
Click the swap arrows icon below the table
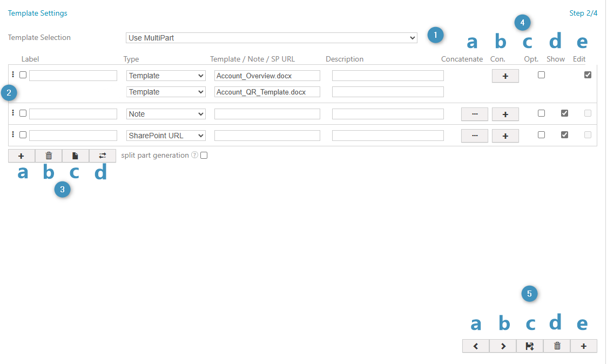point(103,156)
